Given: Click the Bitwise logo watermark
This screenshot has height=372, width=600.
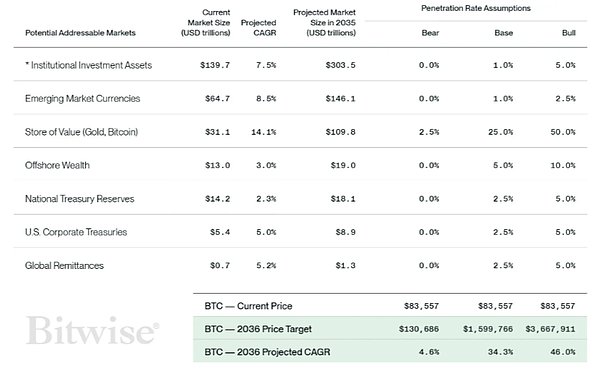Looking at the screenshot, I should (92, 331).
